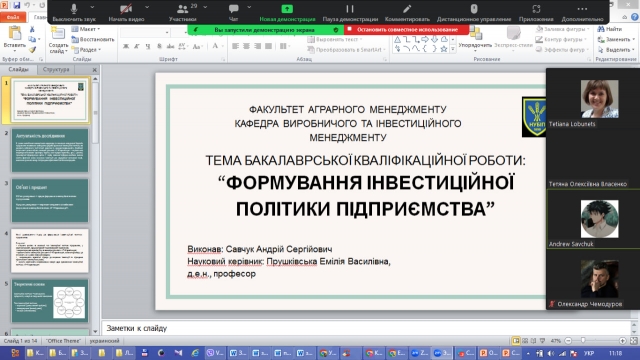The image size is (640, 360).
Task: Align text right in the paragraph group
Action: [x=258, y=46]
